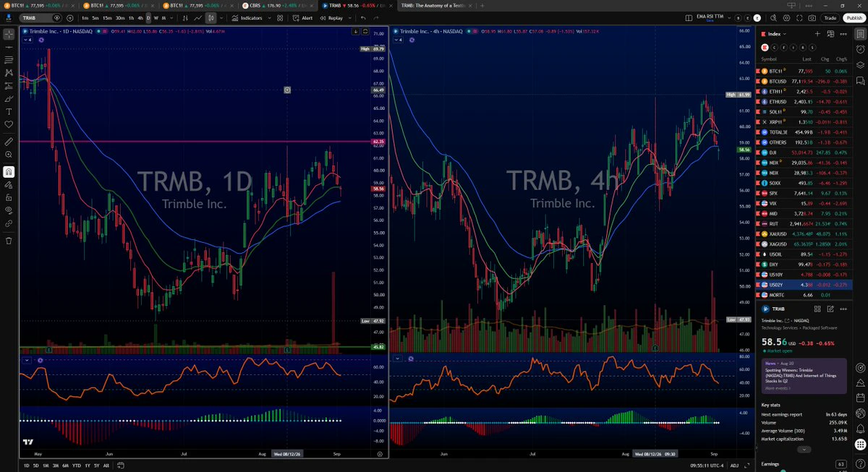This screenshot has width=868, height=472.
Task: Switch to 'TRMB: The Anatomy of a Textbook' tab
Action: pyautogui.click(x=436, y=4)
